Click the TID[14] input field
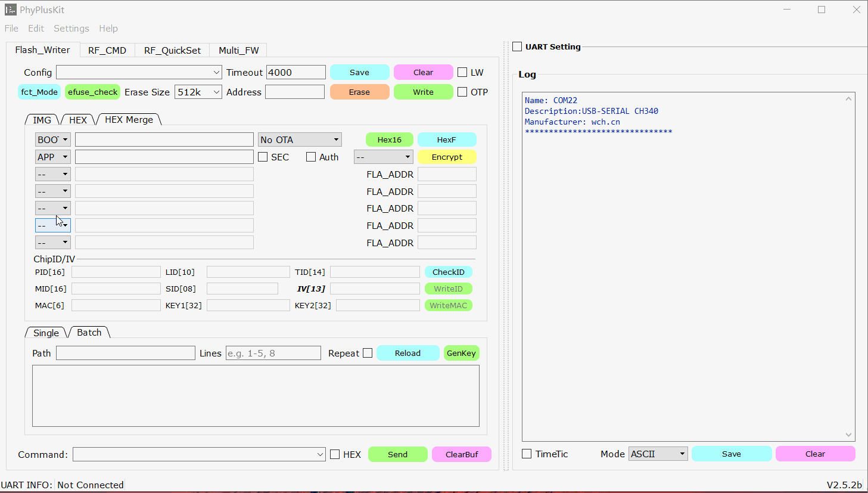 [x=375, y=272]
